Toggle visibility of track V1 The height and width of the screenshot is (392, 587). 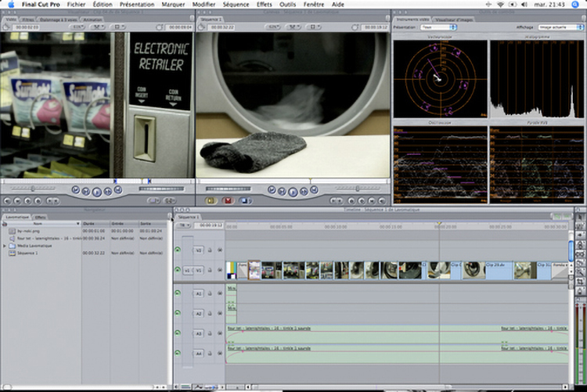tap(178, 270)
